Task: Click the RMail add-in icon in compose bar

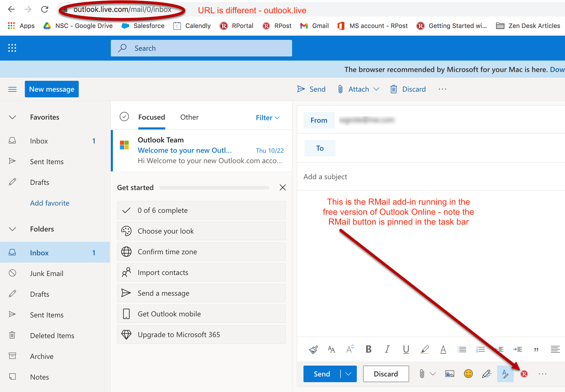Action: pyautogui.click(x=524, y=374)
